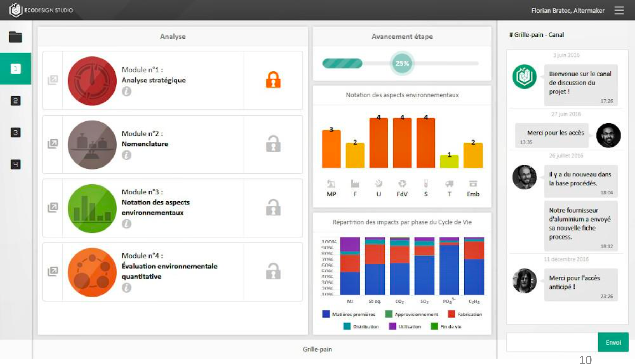Click the red Analyse stratégique module icon
The width and height of the screenshot is (635, 364).
92,81
